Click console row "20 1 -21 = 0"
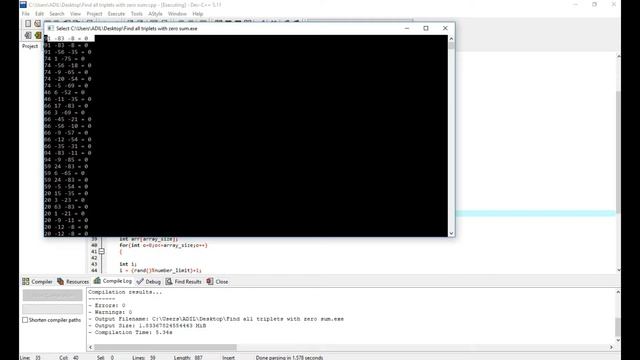The image size is (640, 360). click(x=64, y=213)
